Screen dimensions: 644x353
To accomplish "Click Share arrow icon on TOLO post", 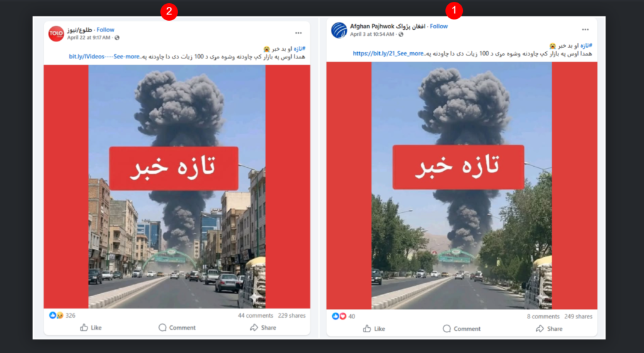I will 254,327.
